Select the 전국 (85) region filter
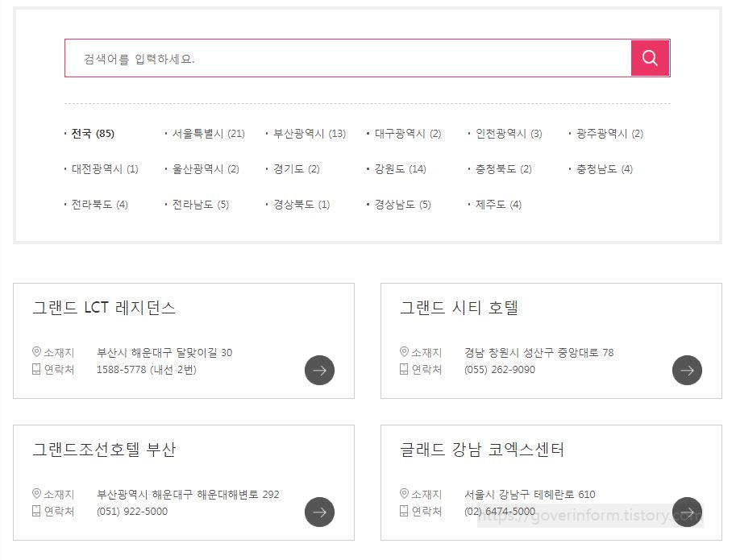 pos(93,134)
